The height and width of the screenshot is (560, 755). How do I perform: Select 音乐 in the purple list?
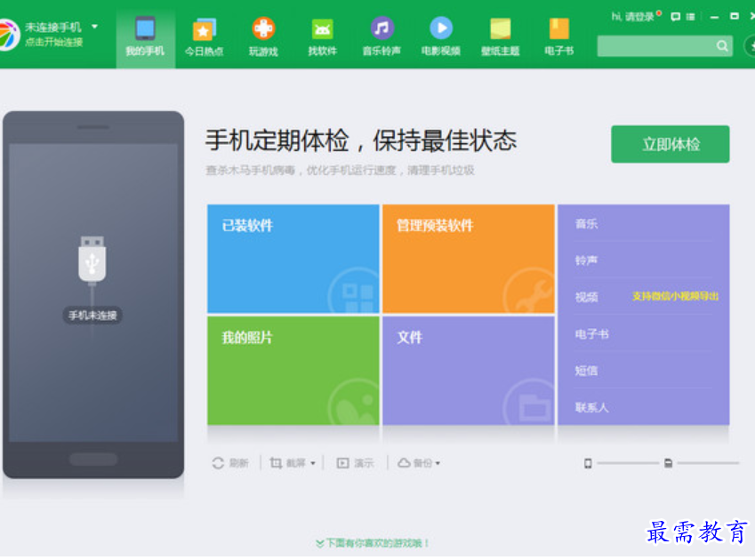pos(586,224)
